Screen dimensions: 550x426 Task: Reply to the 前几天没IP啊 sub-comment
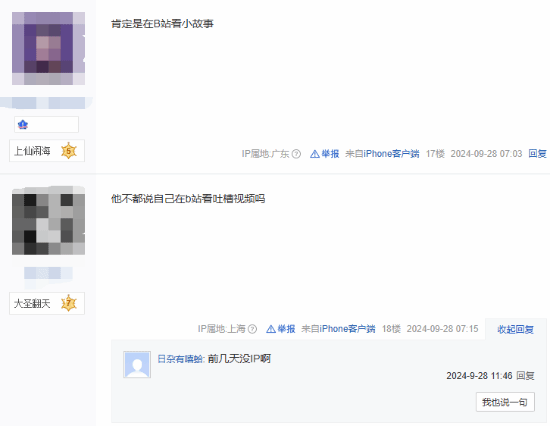point(525,376)
